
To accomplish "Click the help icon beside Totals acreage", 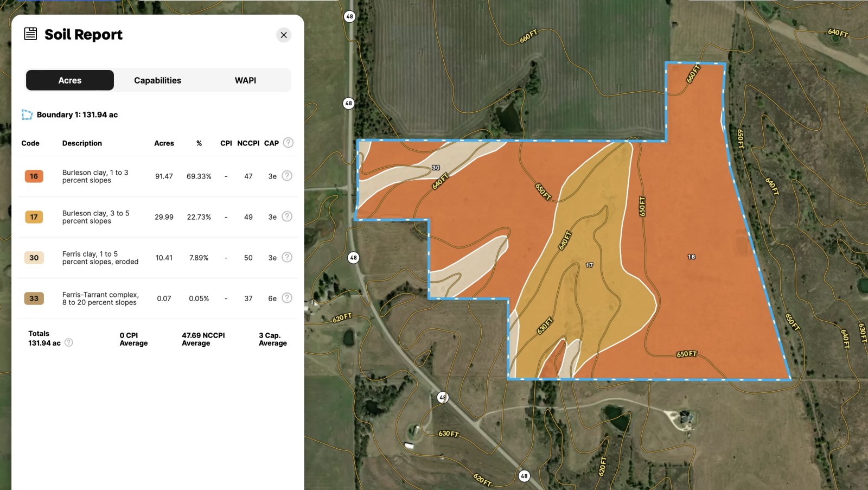I will click(69, 342).
